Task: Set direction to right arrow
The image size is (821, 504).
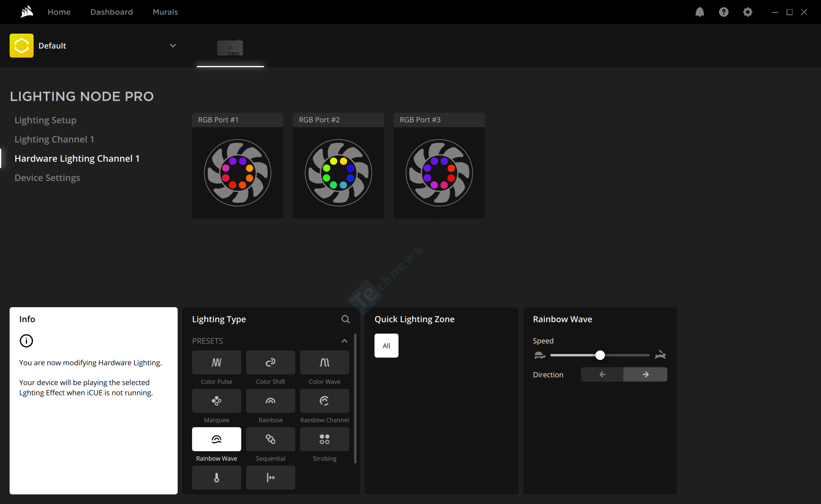Action: point(645,374)
